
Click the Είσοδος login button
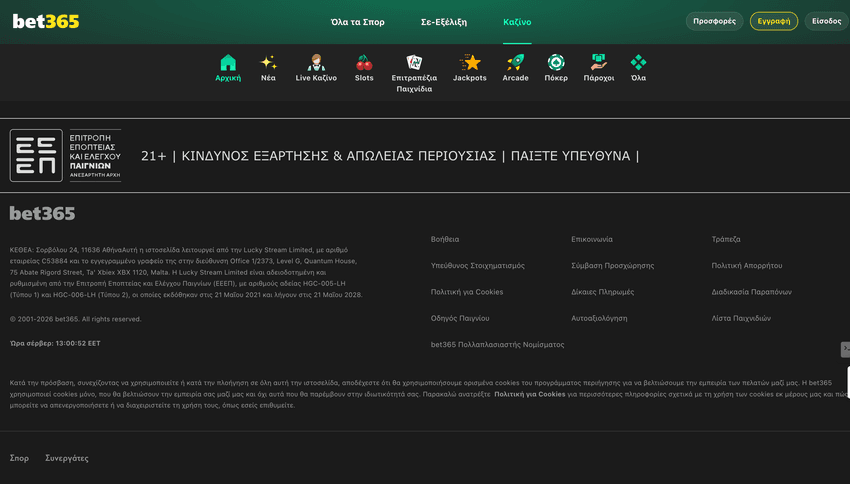[x=827, y=21]
